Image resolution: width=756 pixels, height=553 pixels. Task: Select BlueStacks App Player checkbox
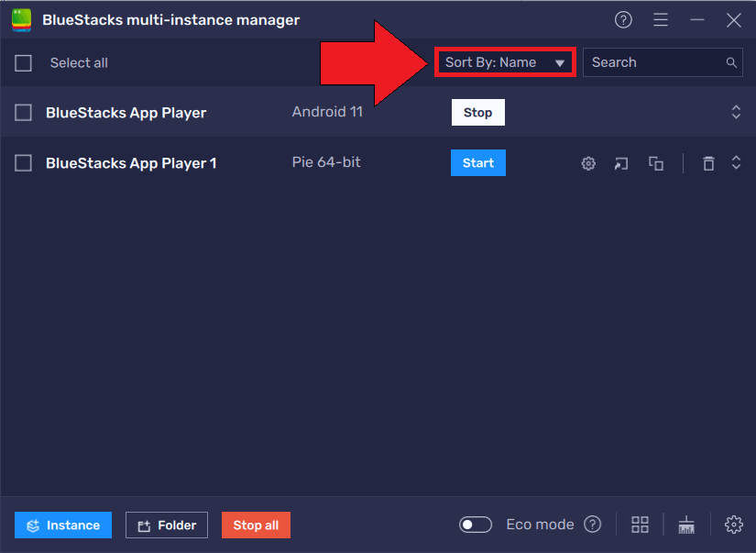pos(25,111)
